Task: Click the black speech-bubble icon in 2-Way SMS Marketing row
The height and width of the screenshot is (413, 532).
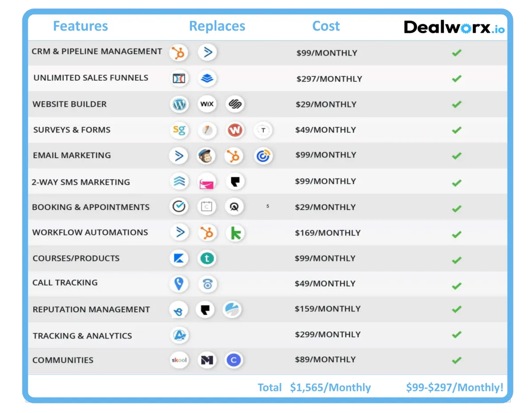Action: click(x=235, y=181)
